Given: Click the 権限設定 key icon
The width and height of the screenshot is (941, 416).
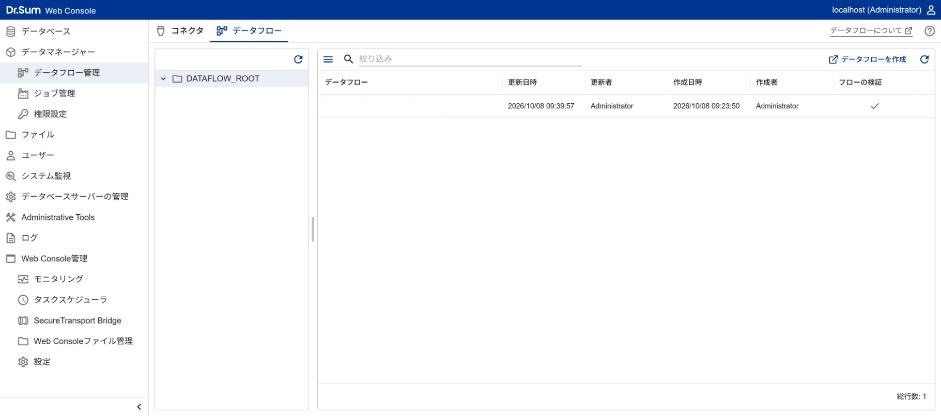Looking at the screenshot, I should point(23,114).
